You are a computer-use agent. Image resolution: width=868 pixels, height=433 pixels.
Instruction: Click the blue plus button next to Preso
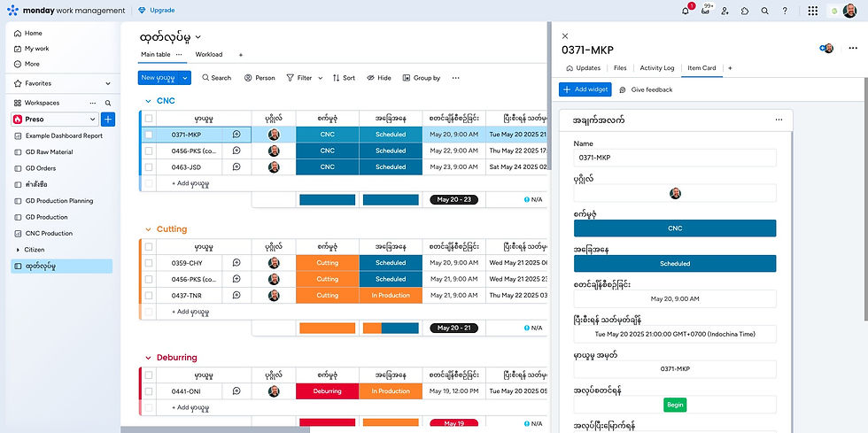[x=108, y=119]
